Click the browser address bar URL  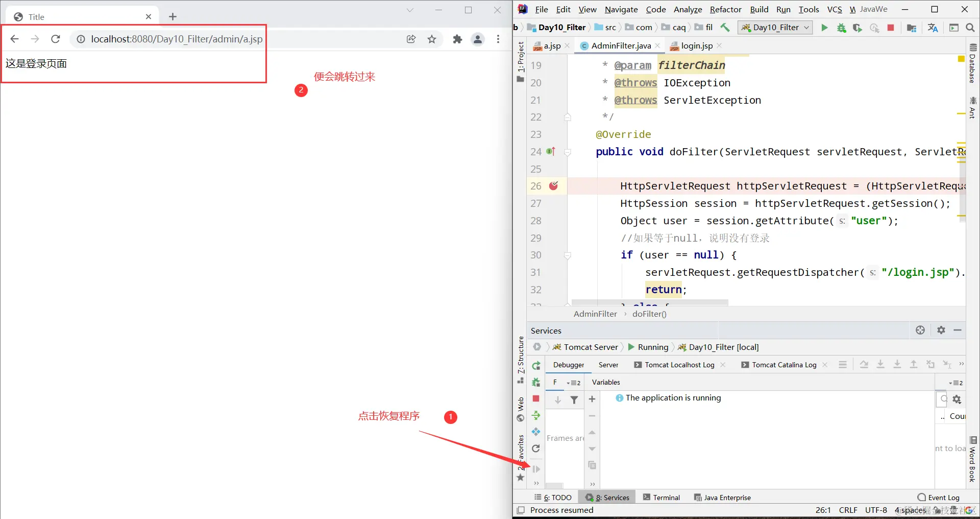click(x=177, y=39)
